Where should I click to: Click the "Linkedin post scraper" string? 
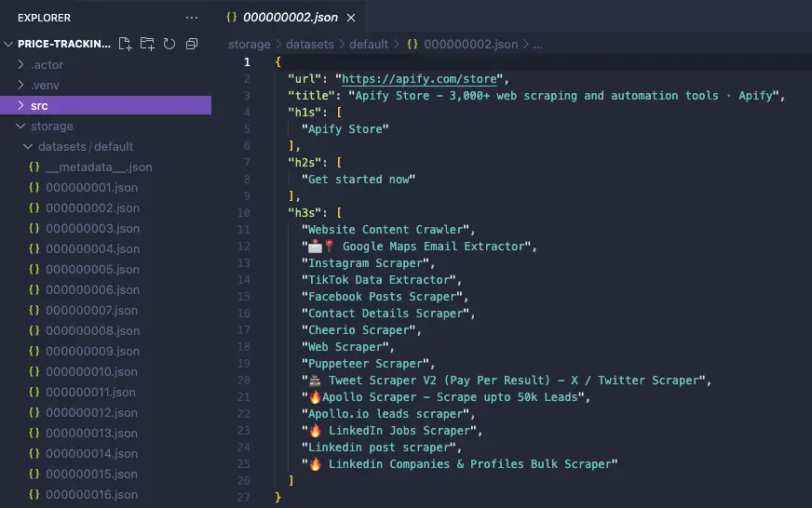tap(379, 448)
